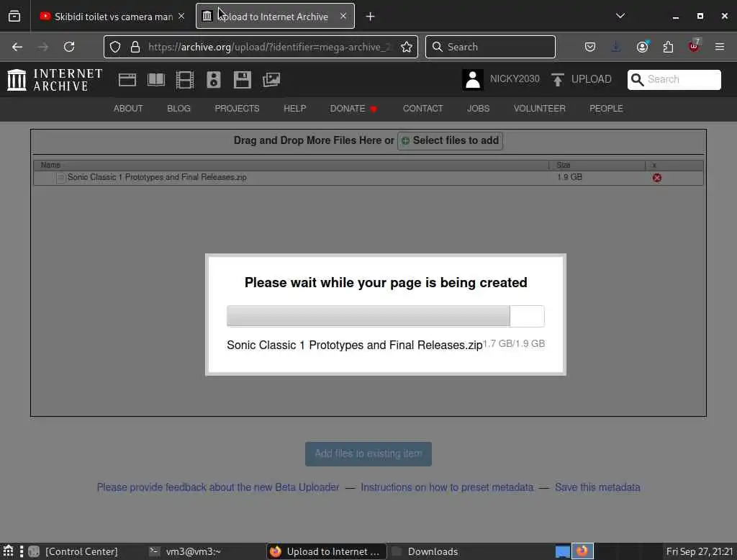The height and width of the screenshot is (560, 737).
Task: Click the UPLOAD link in header
Action: [582, 79]
